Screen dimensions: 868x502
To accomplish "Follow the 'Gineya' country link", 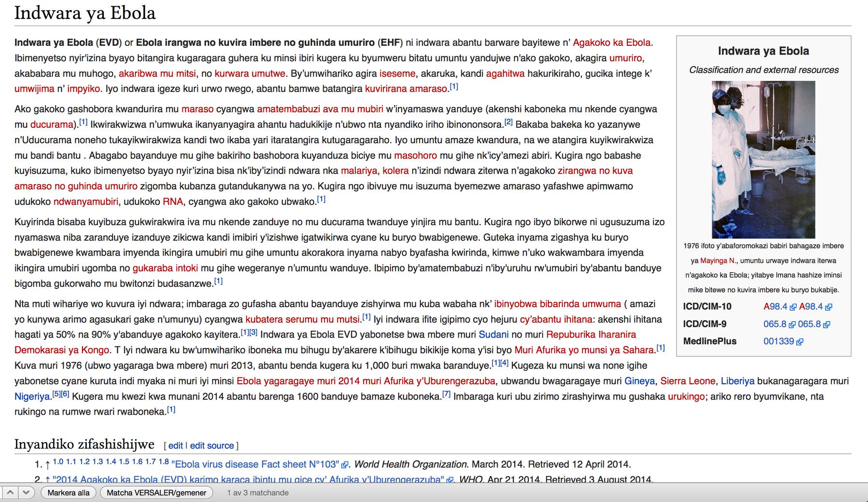I will (639, 381).
